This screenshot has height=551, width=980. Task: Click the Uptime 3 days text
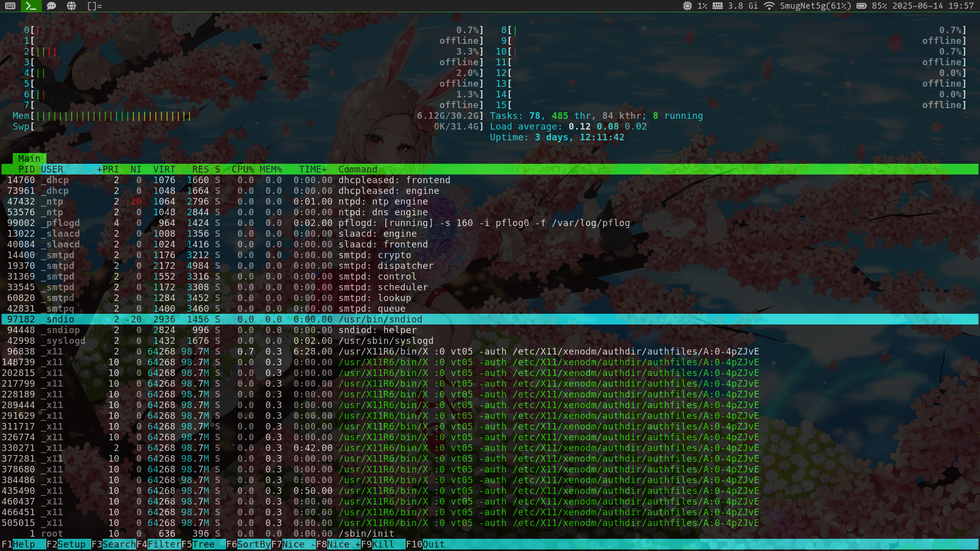pos(557,137)
